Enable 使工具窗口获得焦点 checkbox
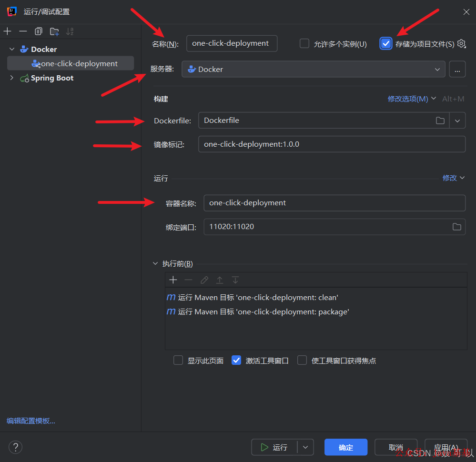Screen dimensions: 476x462 (x=302, y=360)
